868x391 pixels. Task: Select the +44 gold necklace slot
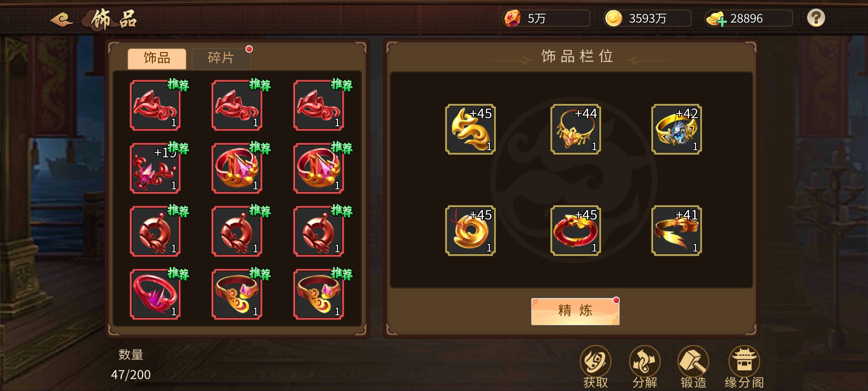pyautogui.click(x=575, y=129)
